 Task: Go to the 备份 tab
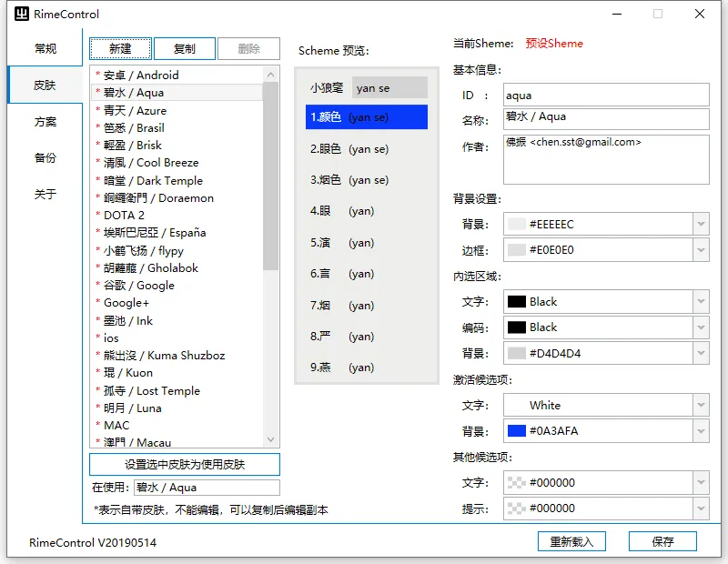click(x=45, y=157)
